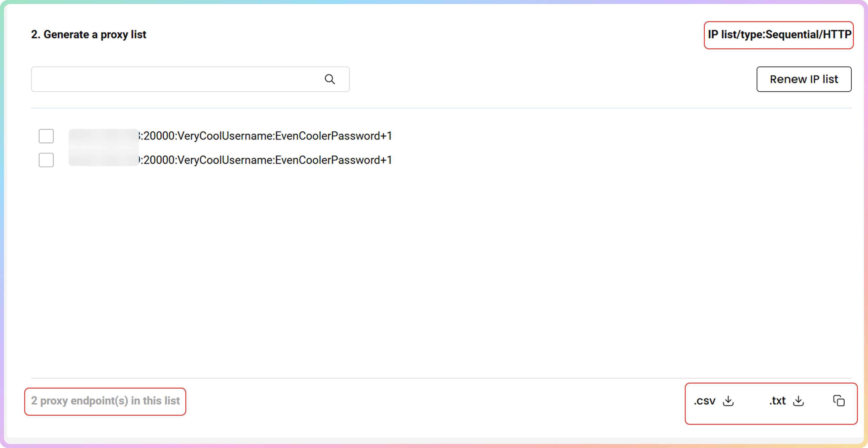Click the .csv download arrow icon
Image resolution: width=868 pixels, height=448 pixels.
[728, 401]
